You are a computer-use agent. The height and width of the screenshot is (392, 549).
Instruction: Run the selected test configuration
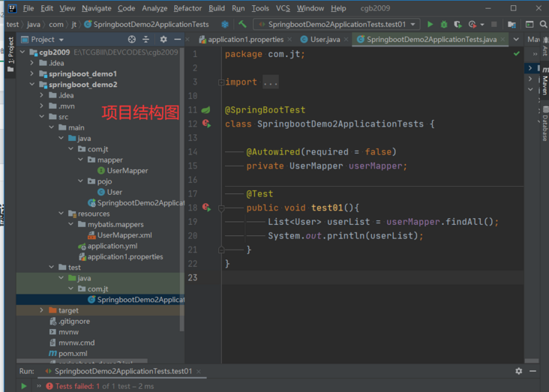click(430, 24)
